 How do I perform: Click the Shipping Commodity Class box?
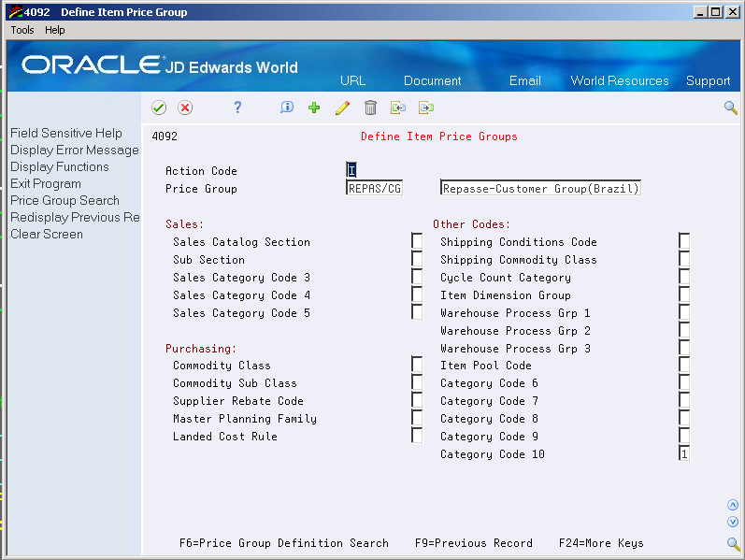[684, 259]
